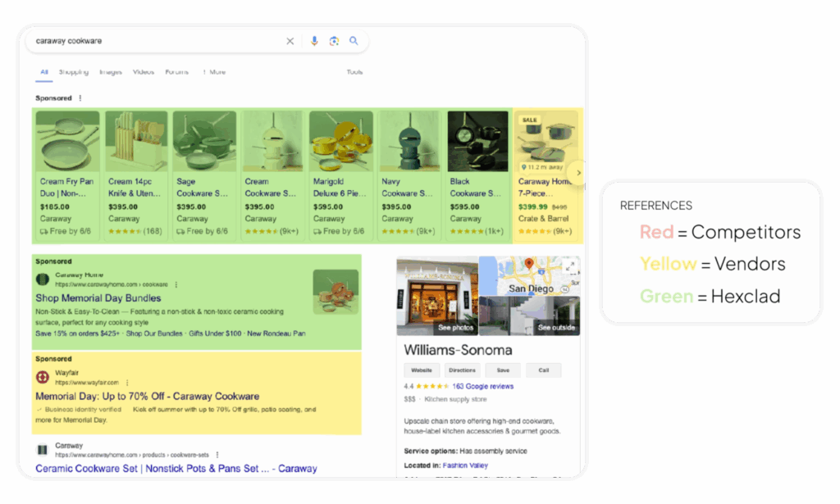Switch to the Images tab
Viewport: 840px width, 504px height.
(x=111, y=72)
